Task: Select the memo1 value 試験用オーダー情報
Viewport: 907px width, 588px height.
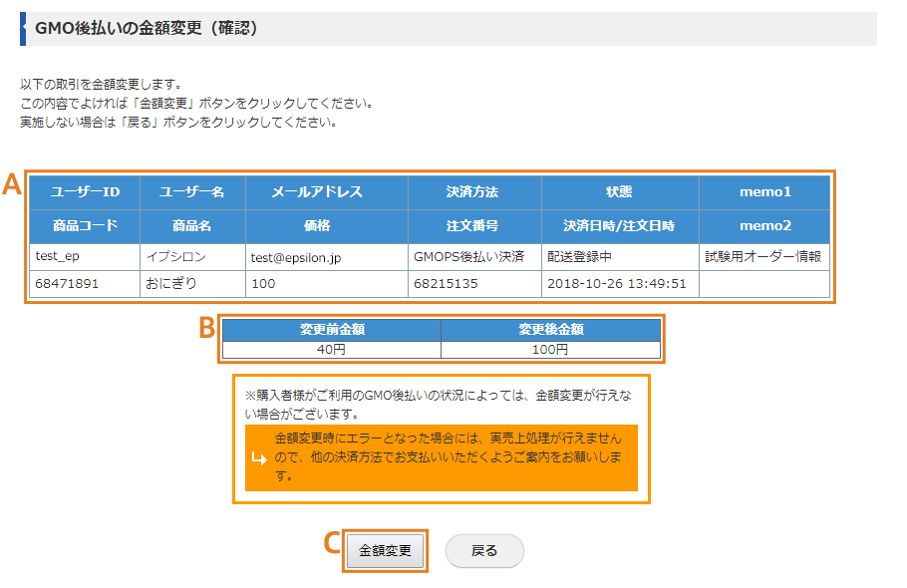Action: (762, 257)
